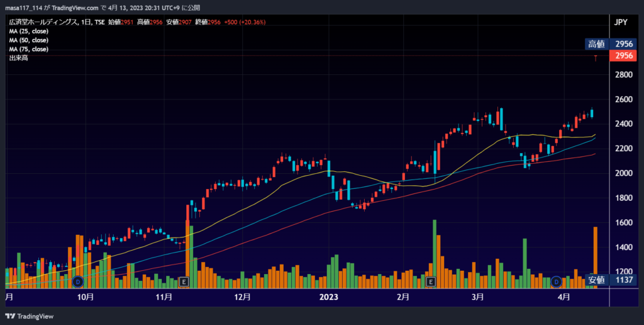
Task: Click the TSE exchange label
Action: 99,22
